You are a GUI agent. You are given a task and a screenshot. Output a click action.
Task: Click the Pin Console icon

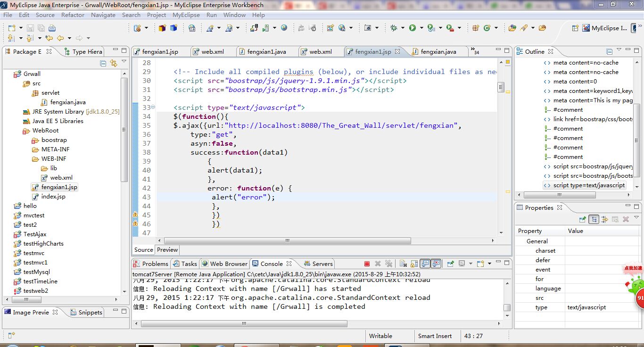[450, 264]
